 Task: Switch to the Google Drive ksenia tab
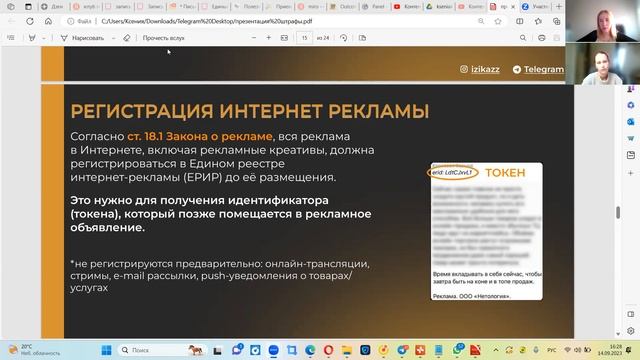point(440,7)
